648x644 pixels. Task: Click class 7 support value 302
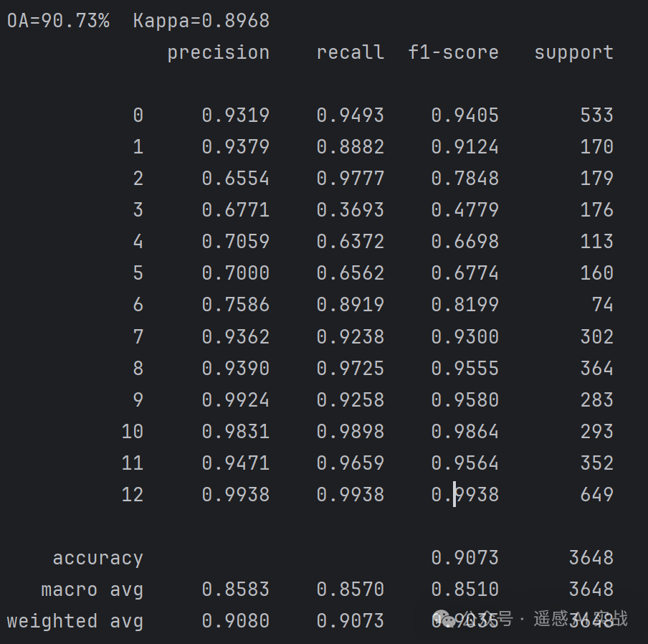(x=597, y=336)
